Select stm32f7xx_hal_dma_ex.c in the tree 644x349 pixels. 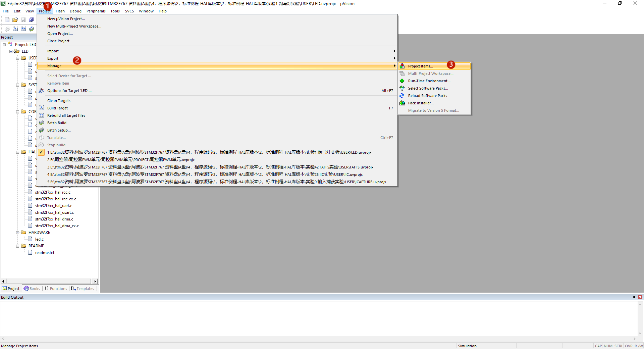click(x=57, y=226)
